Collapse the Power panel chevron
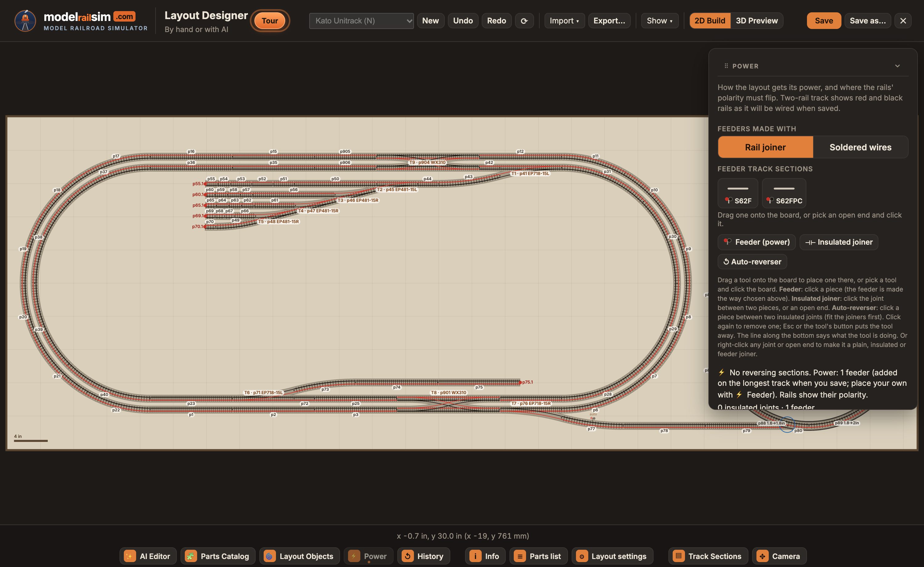The width and height of the screenshot is (924, 567). [898, 66]
